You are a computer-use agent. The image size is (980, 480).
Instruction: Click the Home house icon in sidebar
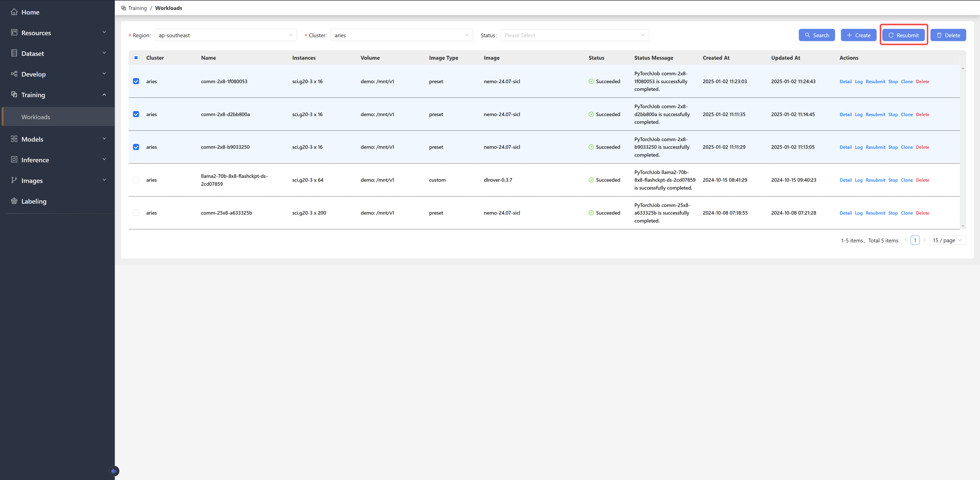(x=14, y=12)
